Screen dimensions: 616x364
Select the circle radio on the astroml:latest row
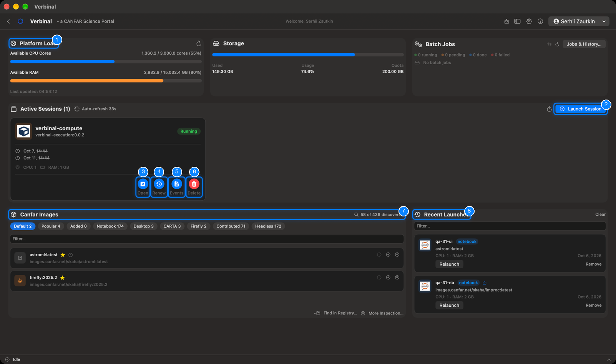379,254
